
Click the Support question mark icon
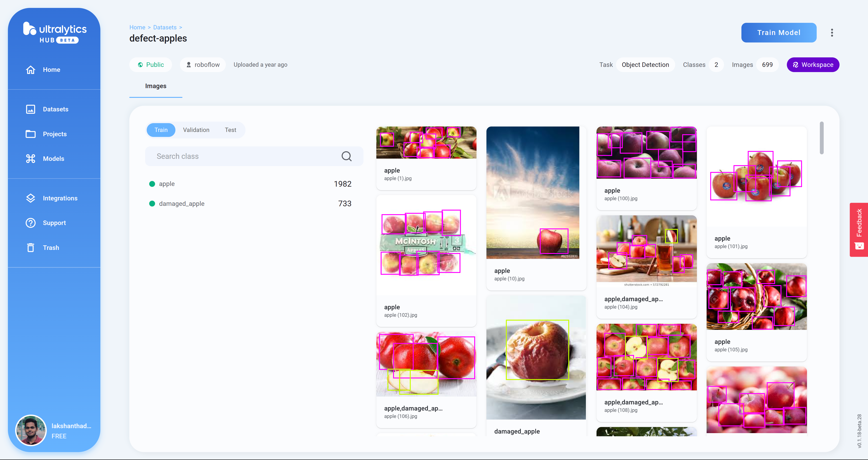(31, 223)
